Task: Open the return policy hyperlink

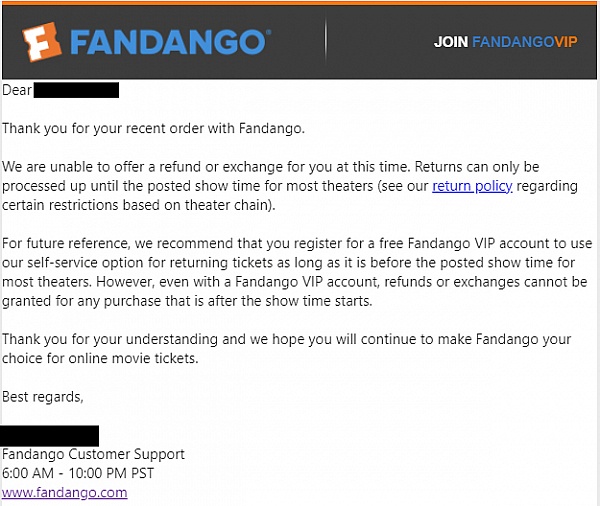Action: click(472, 186)
